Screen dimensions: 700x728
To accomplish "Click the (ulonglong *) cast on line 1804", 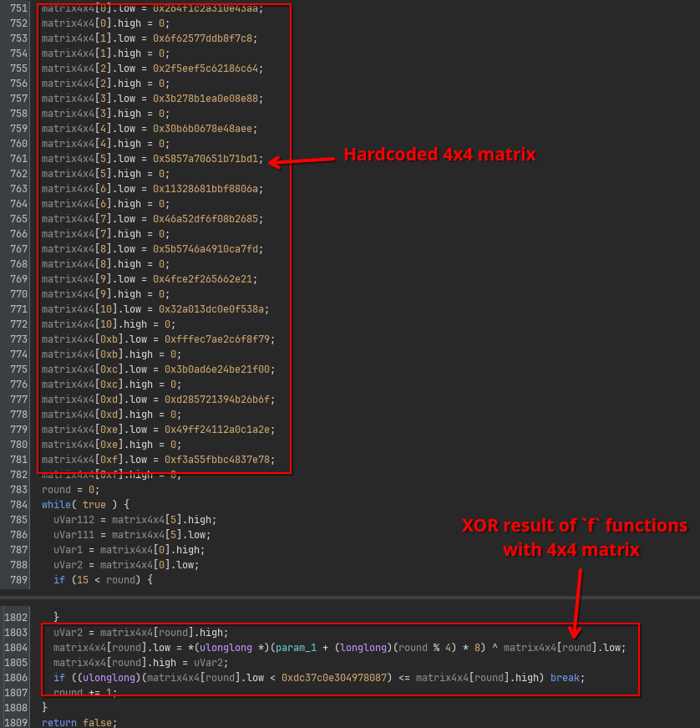I will click(226, 648).
